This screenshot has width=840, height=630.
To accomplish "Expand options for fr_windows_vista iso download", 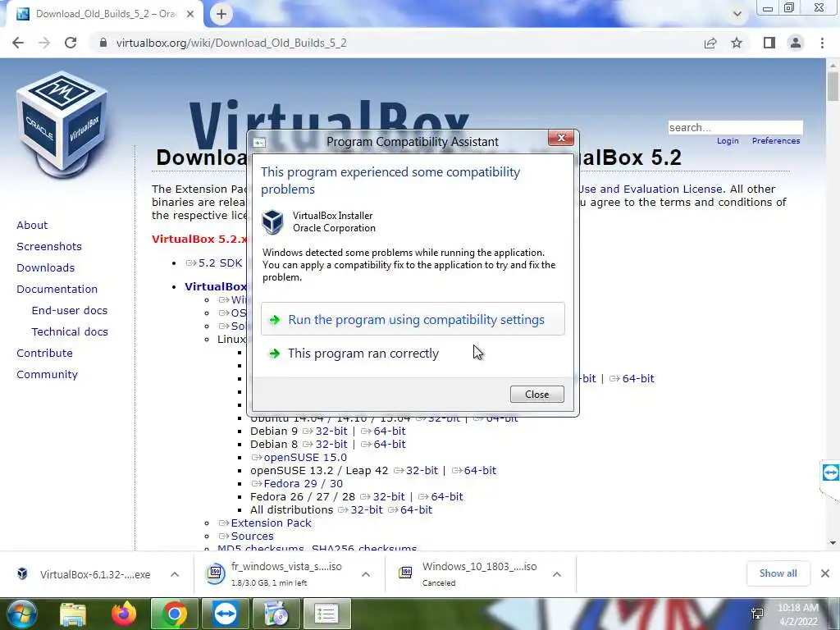I will [x=366, y=574].
